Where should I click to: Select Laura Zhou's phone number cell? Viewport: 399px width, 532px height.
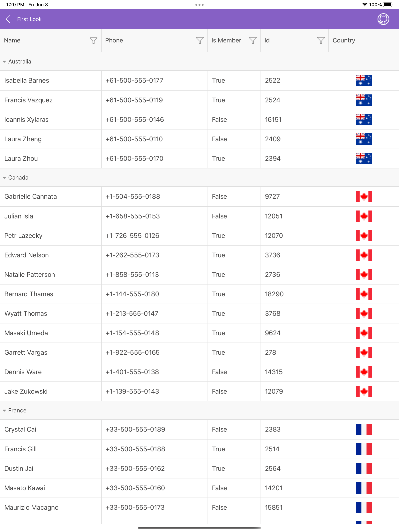tap(134, 159)
